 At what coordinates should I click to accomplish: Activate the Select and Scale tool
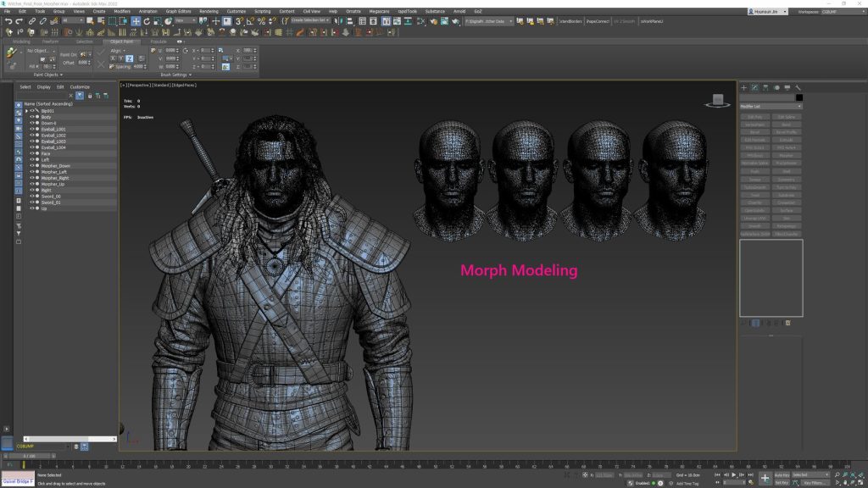tap(157, 21)
